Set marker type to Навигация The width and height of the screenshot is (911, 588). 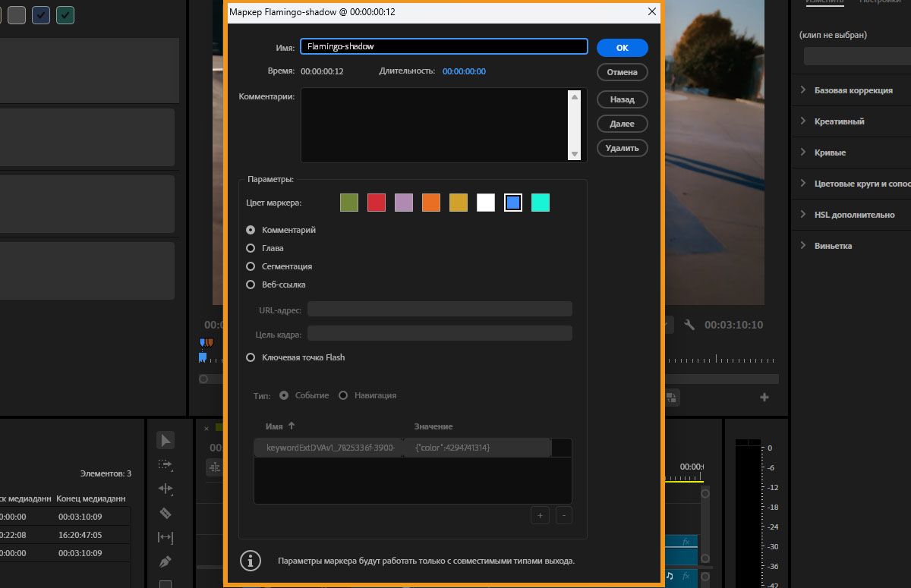343,395
